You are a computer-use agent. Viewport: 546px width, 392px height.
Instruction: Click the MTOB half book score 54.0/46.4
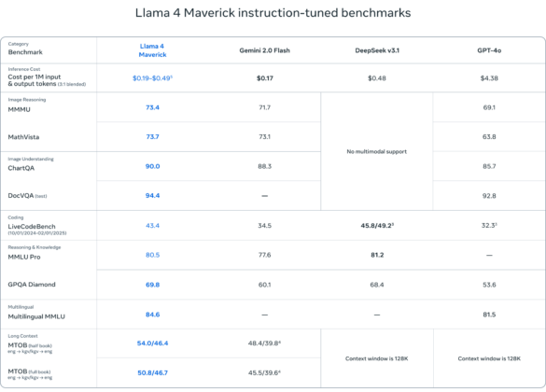click(x=152, y=343)
